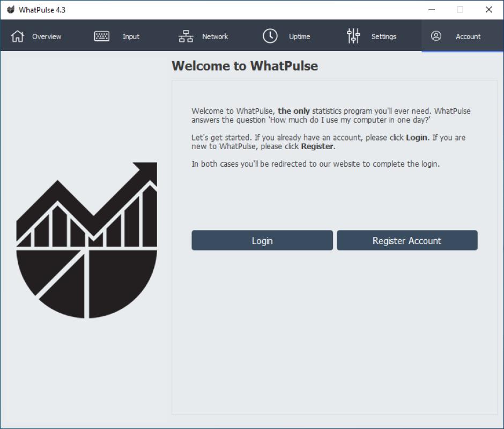Click the "Welcome to WhatPulse" heading
The height and width of the screenshot is (429, 504).
click(x=244, y=66)
